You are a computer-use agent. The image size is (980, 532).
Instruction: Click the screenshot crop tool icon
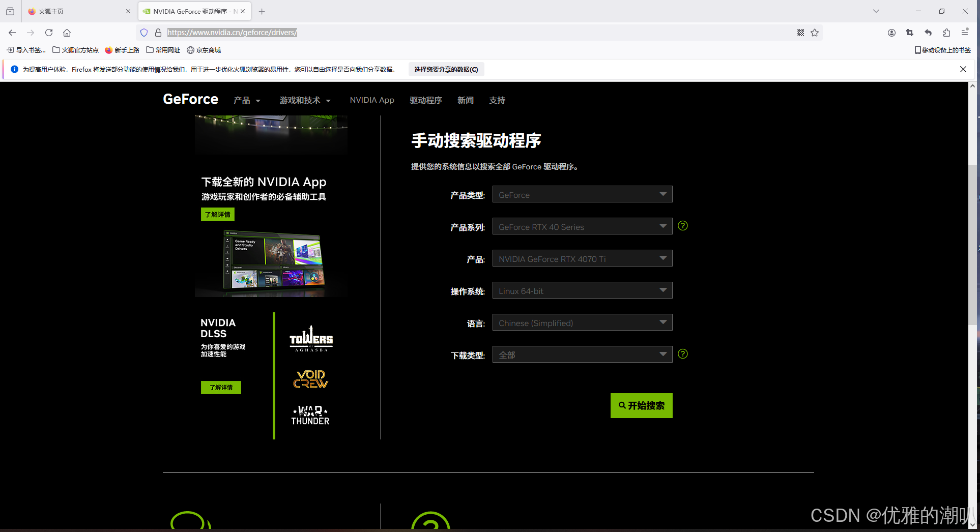click(910, 33)
